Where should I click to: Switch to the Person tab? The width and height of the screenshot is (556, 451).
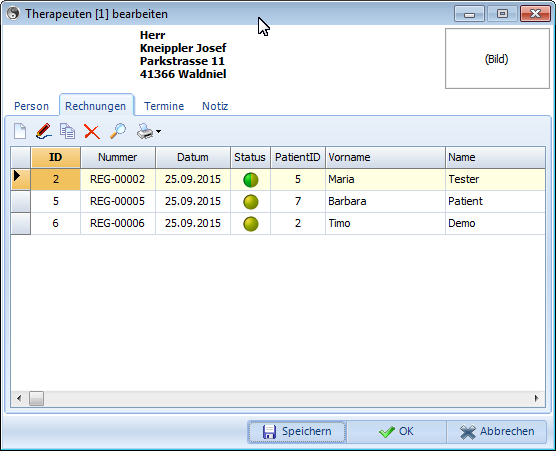point(31,106)
